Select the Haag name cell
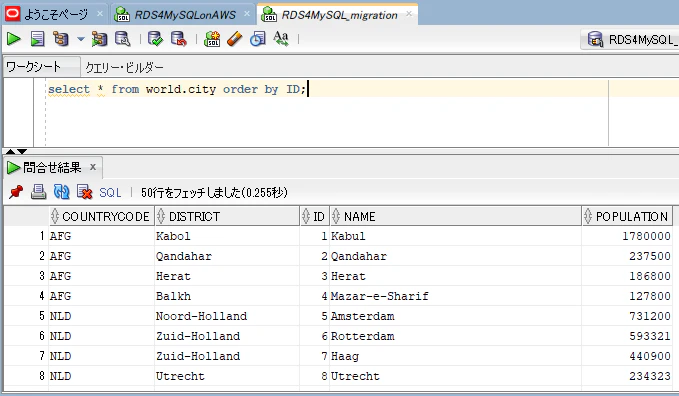Image resolution: width=679 pixels, height=396 pixels. pos(456,356)
